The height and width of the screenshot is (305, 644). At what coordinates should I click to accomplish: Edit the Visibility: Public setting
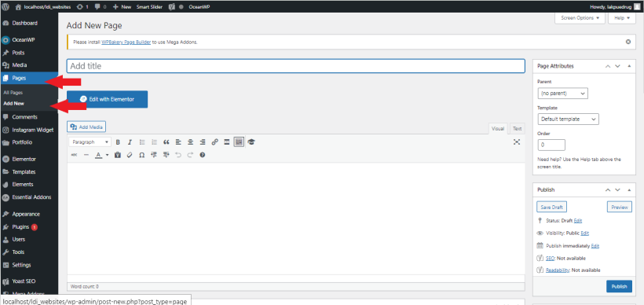tap(585, 233)
